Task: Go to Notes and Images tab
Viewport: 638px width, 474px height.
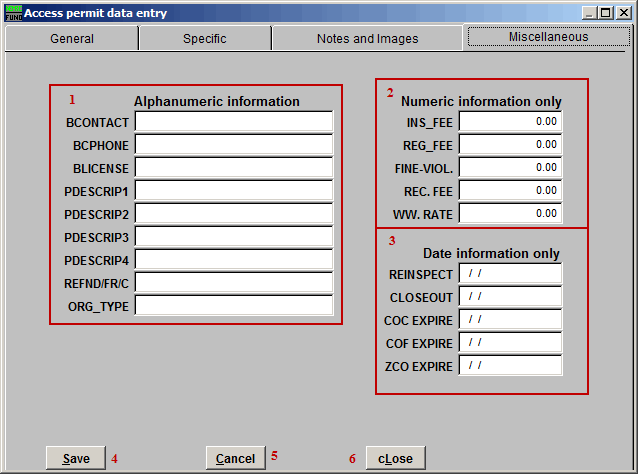Action: (367, 39)
